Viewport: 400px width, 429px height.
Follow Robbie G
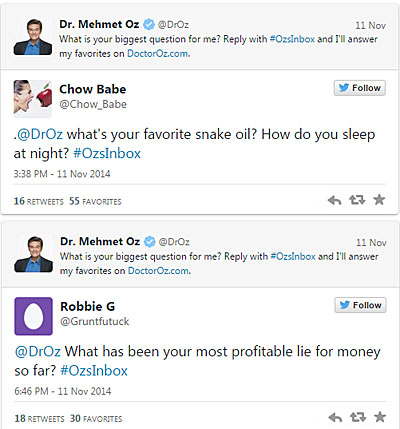pyautogui.click(x=360, y=305)
